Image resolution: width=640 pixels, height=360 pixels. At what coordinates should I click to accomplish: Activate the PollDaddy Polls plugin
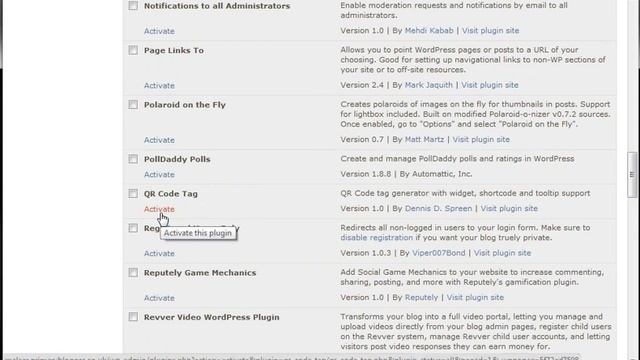[159, 174]
